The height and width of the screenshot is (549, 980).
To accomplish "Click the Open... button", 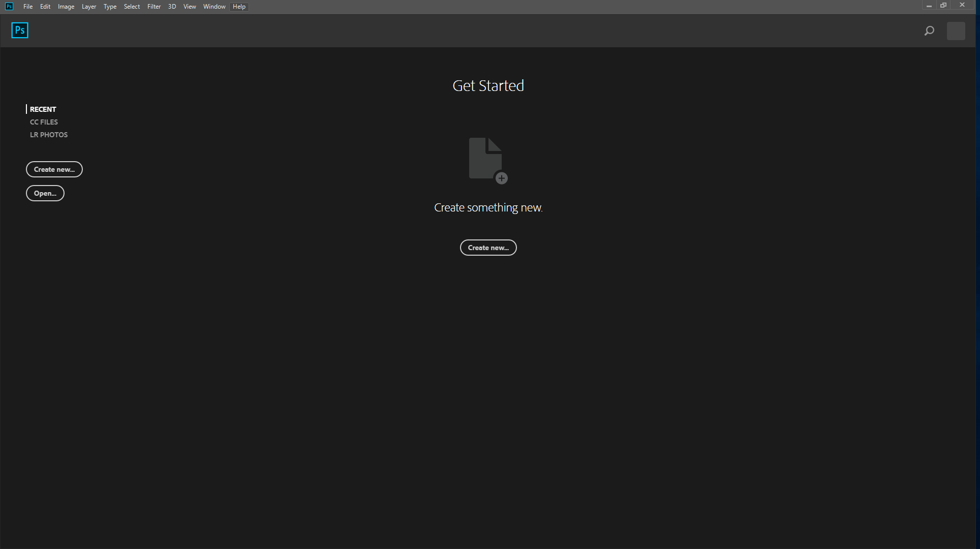I will tap(45, 193).
